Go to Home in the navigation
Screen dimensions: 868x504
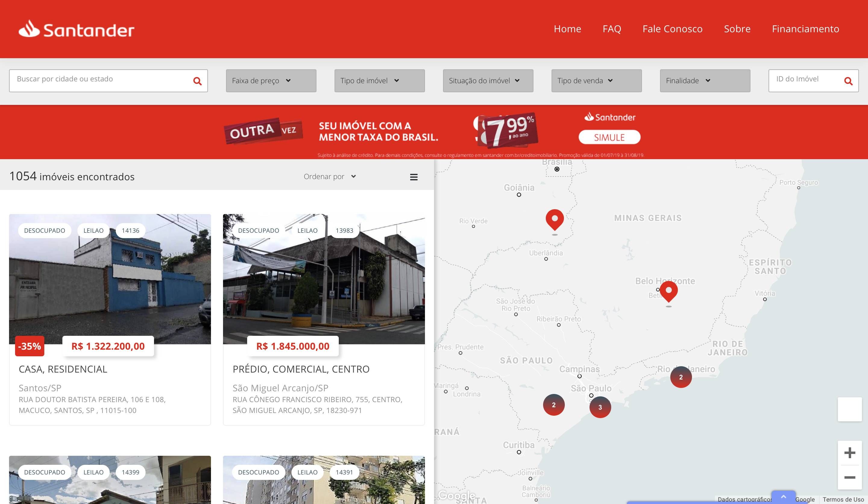point(567,29)
